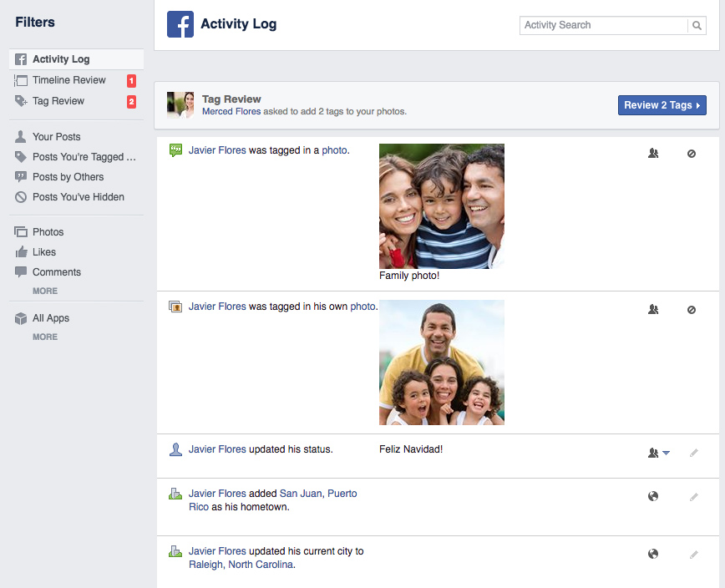Click the Facebook logo icon

pos(180,24)
